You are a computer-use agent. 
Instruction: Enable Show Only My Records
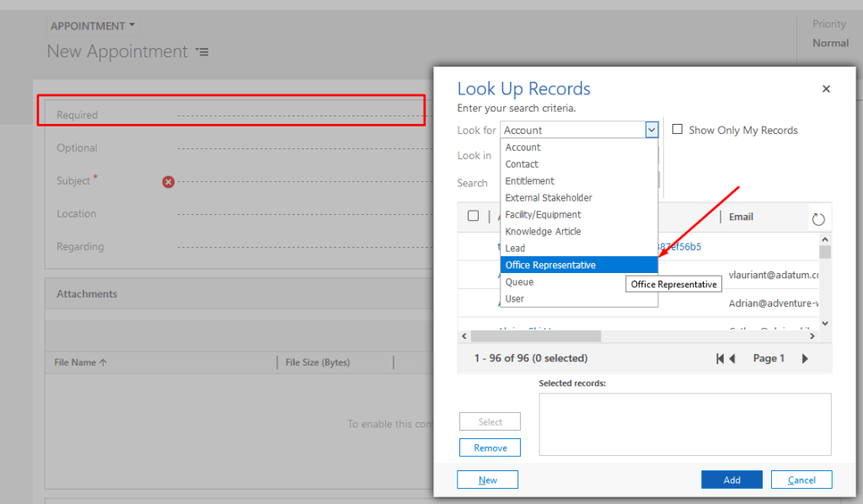[x=678, y=129]
